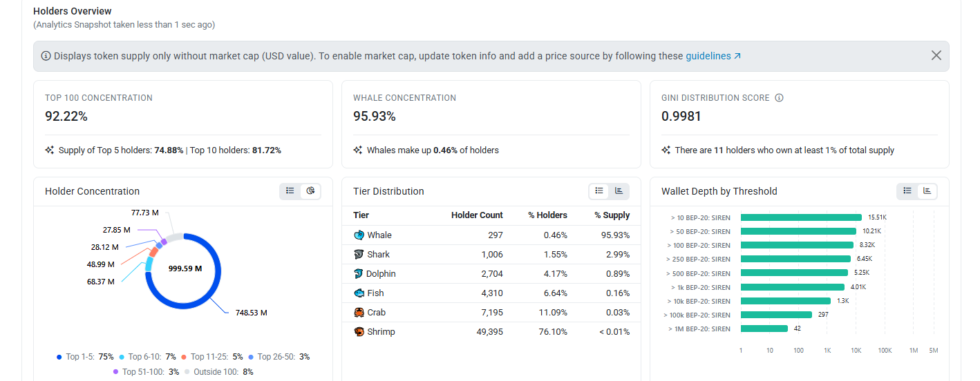Screen dimensions: 980x381
Task: Click the Whale tier icon
Action: coord(359,235)
